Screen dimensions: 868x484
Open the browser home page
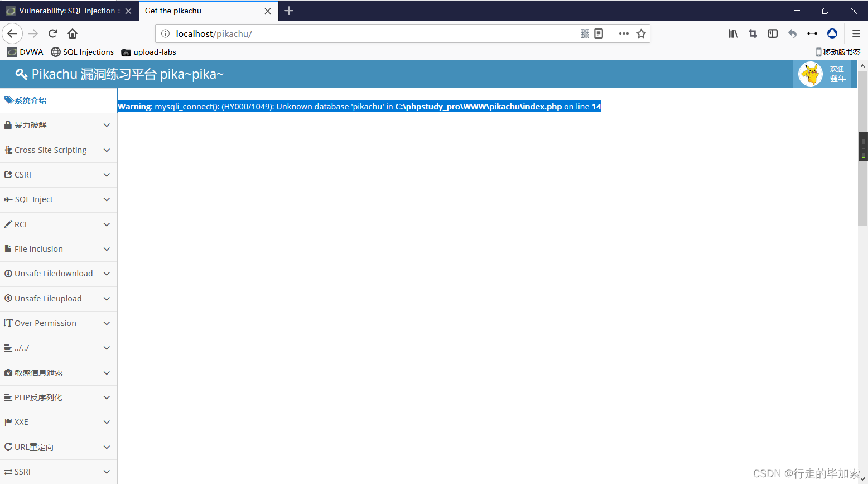tap(73, 33)
